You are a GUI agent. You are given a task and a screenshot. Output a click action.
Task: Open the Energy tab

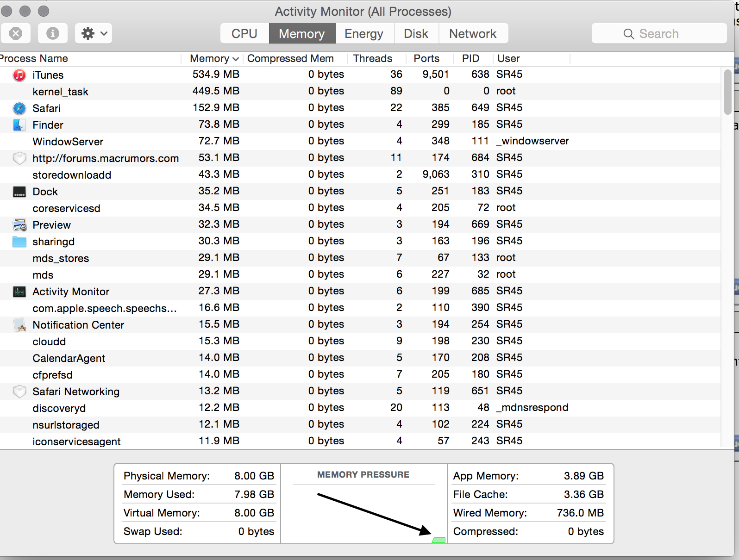364,33
